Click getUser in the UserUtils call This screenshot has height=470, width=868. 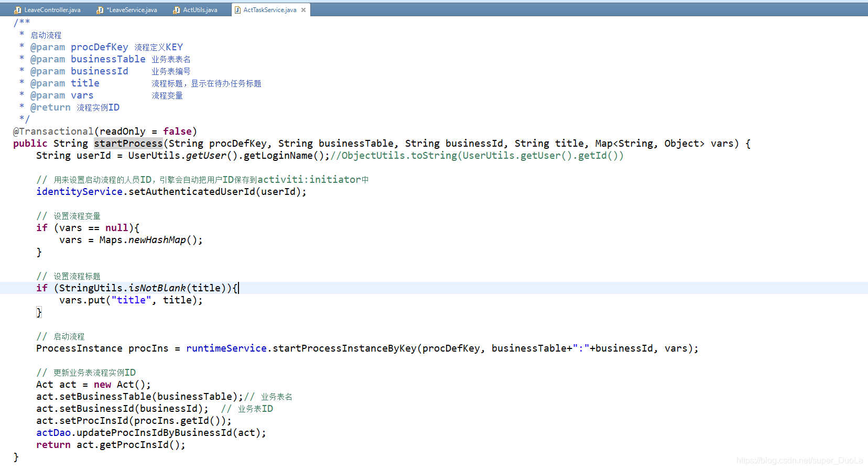point(206,156)
